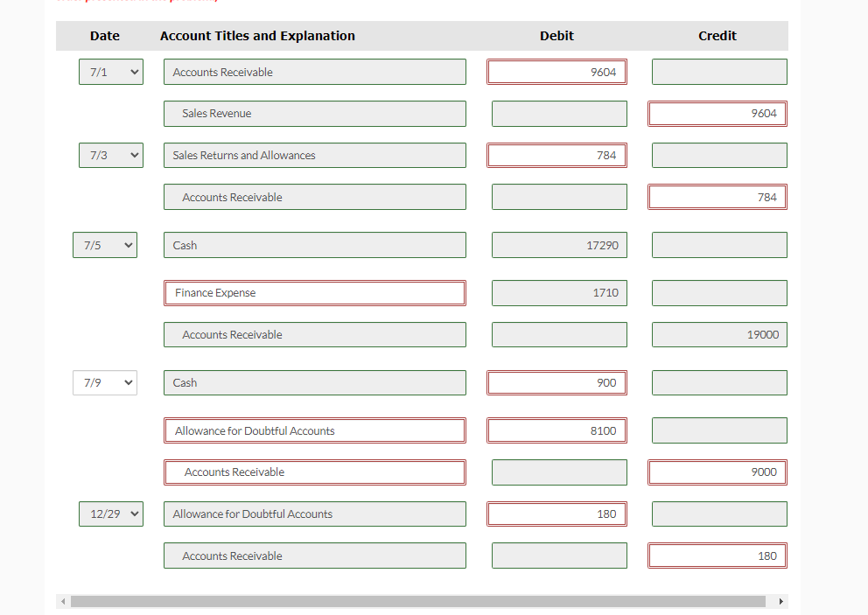Viewport: 868px width, 615px height.
Task: Select the debit field showing 8100
Action: coord(556,430)
